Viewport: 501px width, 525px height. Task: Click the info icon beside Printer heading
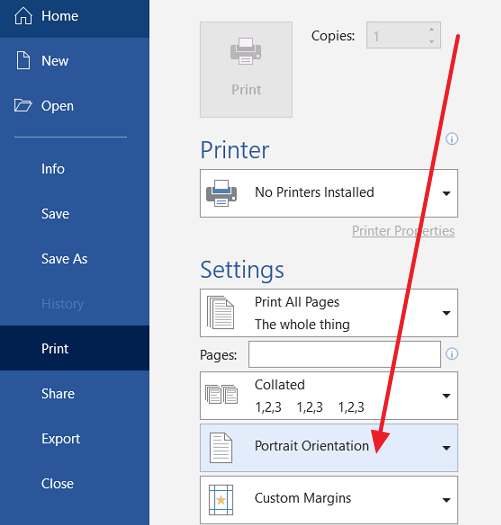pyautogui.click(x=452, y=139)
